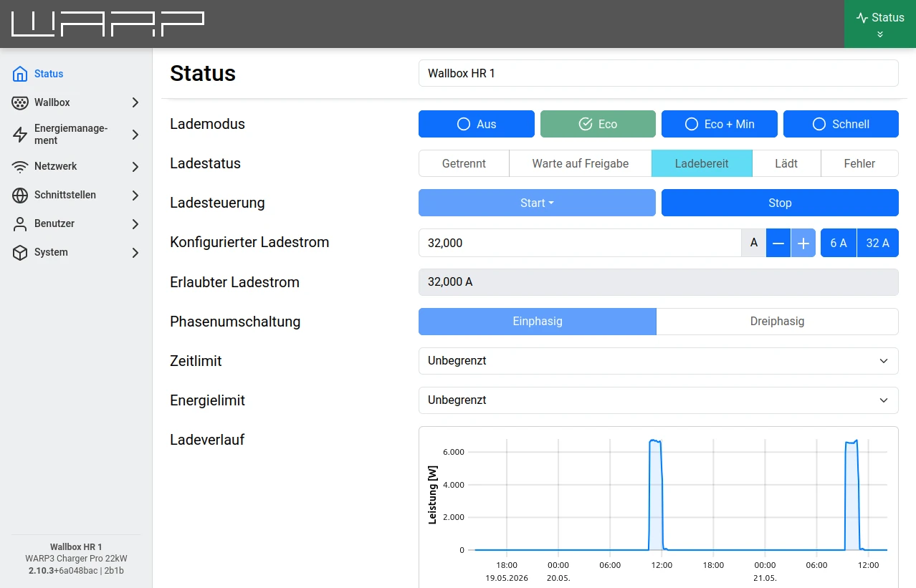Click the WARP logo in the header
This screenshot has height=588, width=916.
108,24
